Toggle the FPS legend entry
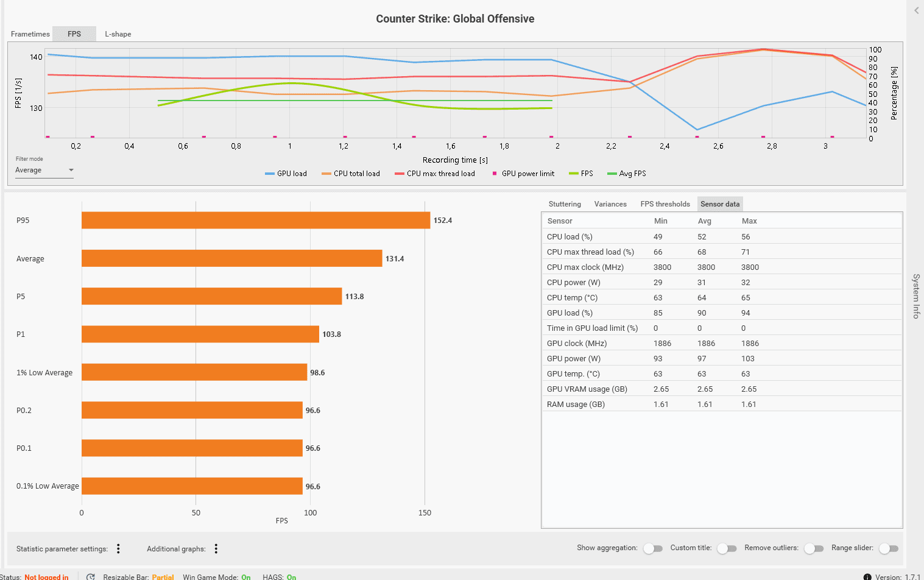 tap(581, 174)
